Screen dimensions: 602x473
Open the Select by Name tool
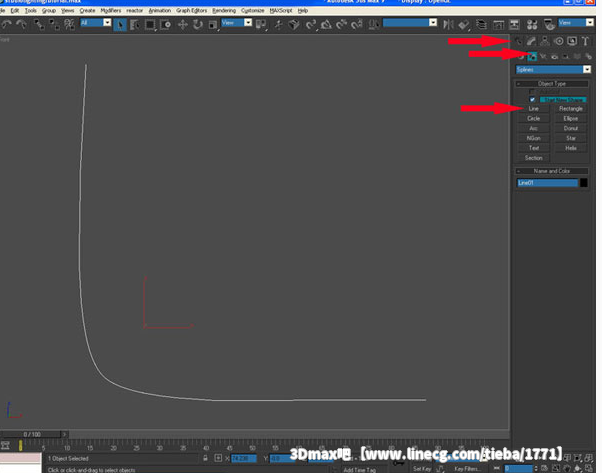click(x=134, y=25)
